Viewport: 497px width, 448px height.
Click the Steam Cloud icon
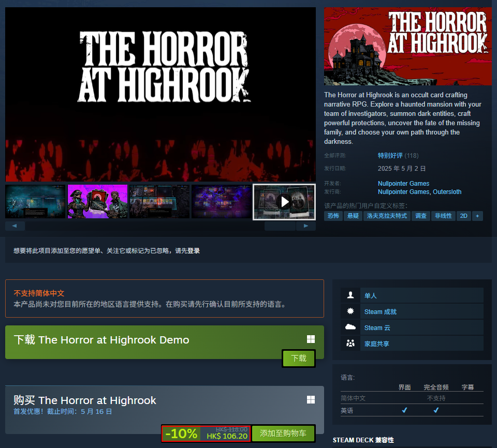tap(350, 327)
